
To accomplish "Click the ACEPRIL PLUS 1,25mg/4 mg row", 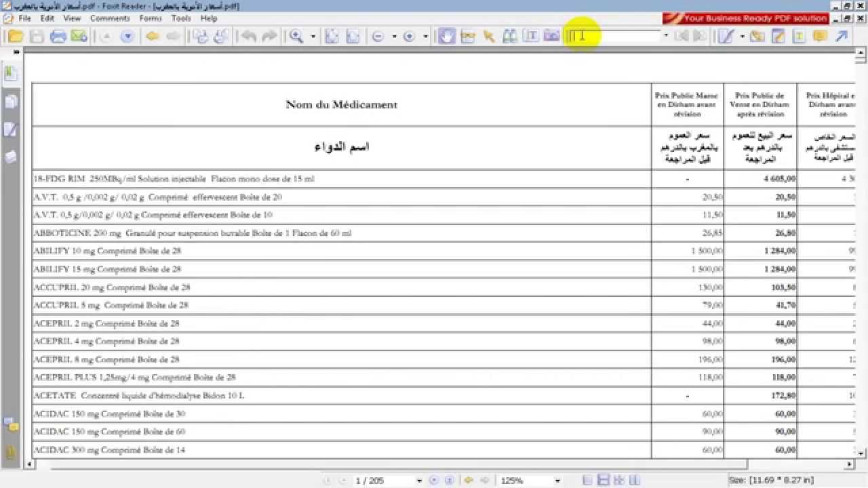I will tap(342, 378).
